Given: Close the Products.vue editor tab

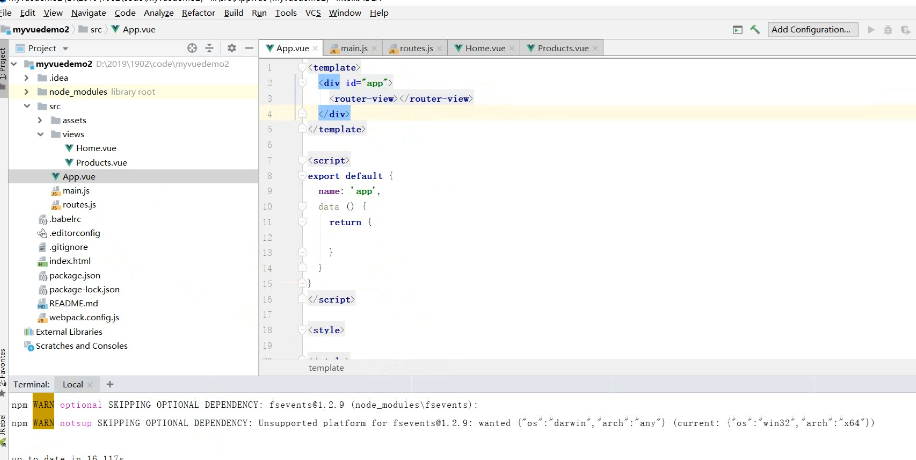Looking at the screenshot, I should point(595,49).
